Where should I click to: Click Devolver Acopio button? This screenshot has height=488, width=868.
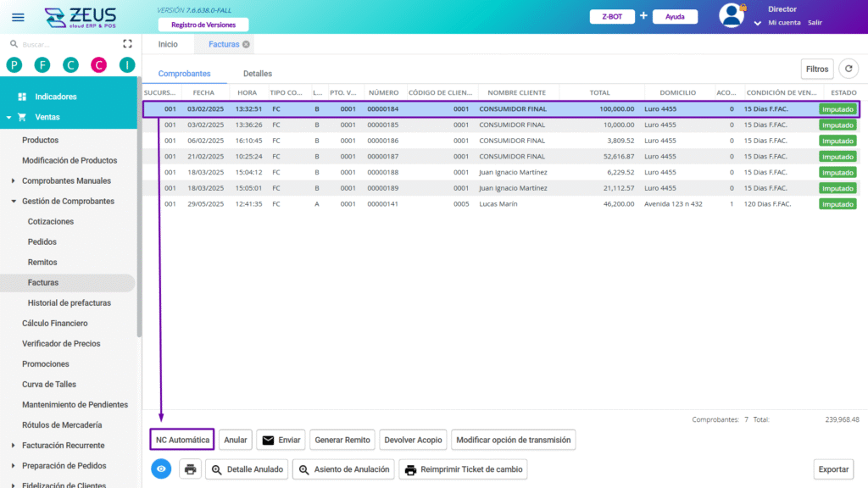(x=413, y=440)
